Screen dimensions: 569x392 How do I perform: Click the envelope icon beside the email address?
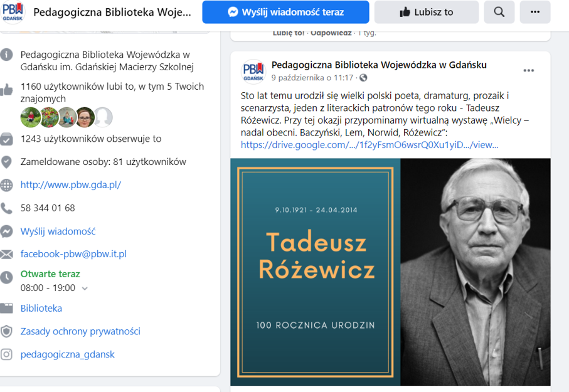click(x=6, y=254)
